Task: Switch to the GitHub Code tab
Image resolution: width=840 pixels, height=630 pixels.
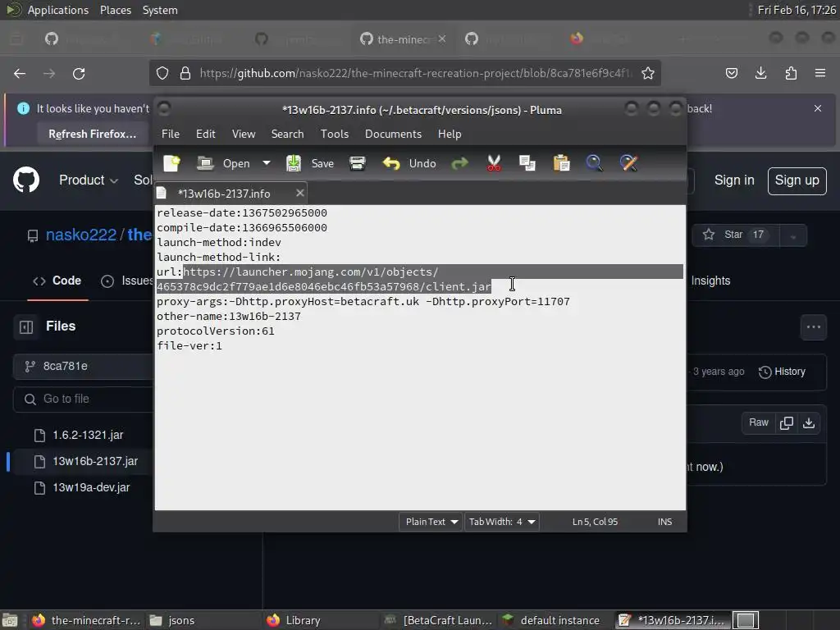Action: [x=57, y=281]
